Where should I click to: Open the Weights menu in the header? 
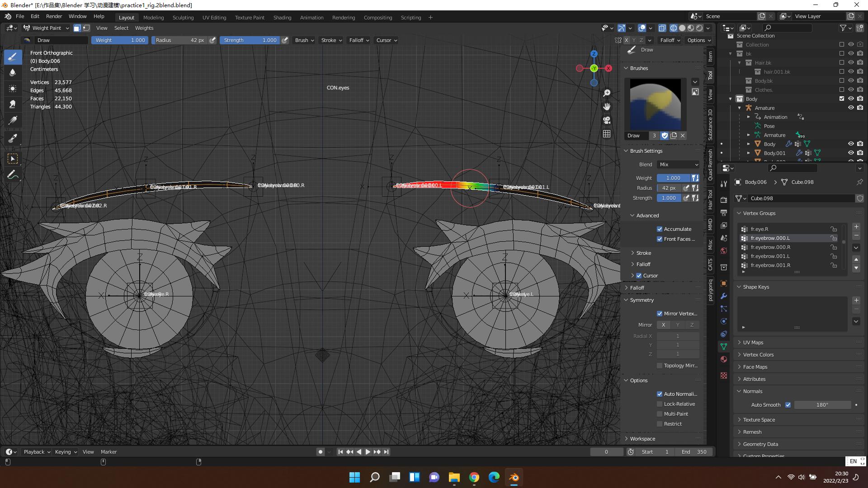tap(144, 28)
